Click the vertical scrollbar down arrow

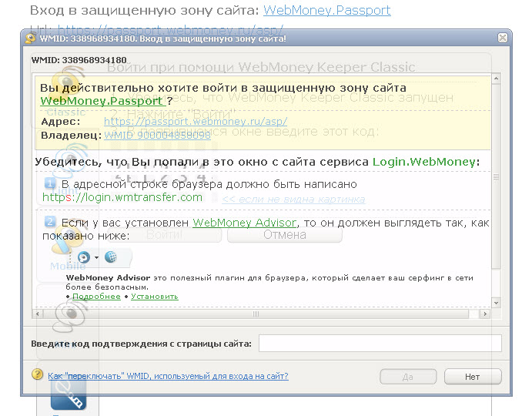point(496,303)
